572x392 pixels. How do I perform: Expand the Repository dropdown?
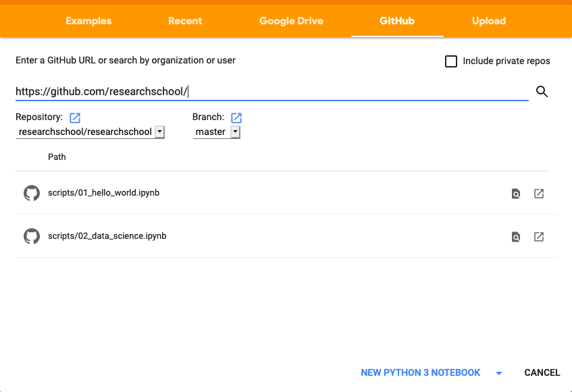tap(90, 132)
